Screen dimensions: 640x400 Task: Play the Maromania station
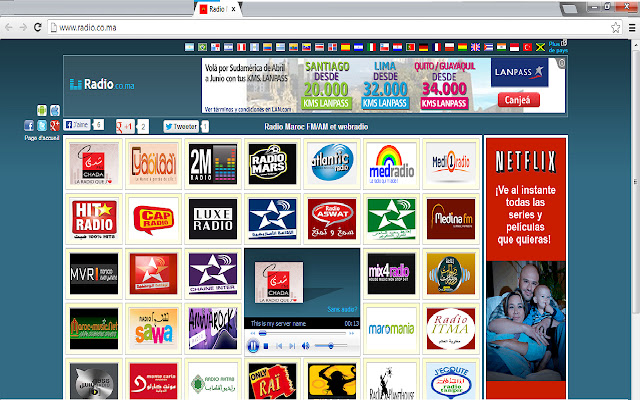tap(391, 329)
